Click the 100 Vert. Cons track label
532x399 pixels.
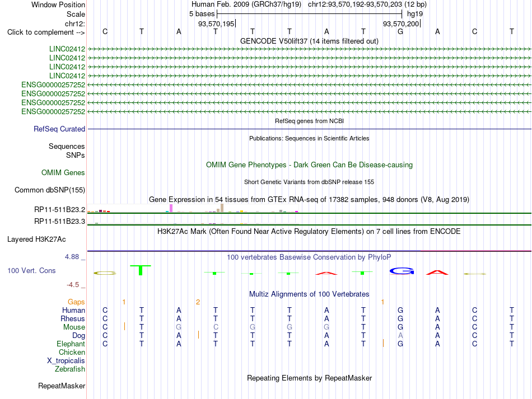coord(31,270)
